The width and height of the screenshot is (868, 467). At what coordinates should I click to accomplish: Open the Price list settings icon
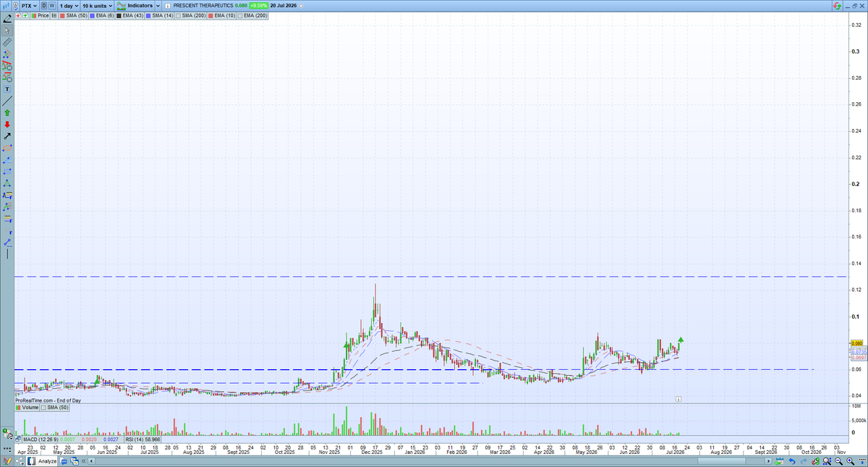[54, 15]
